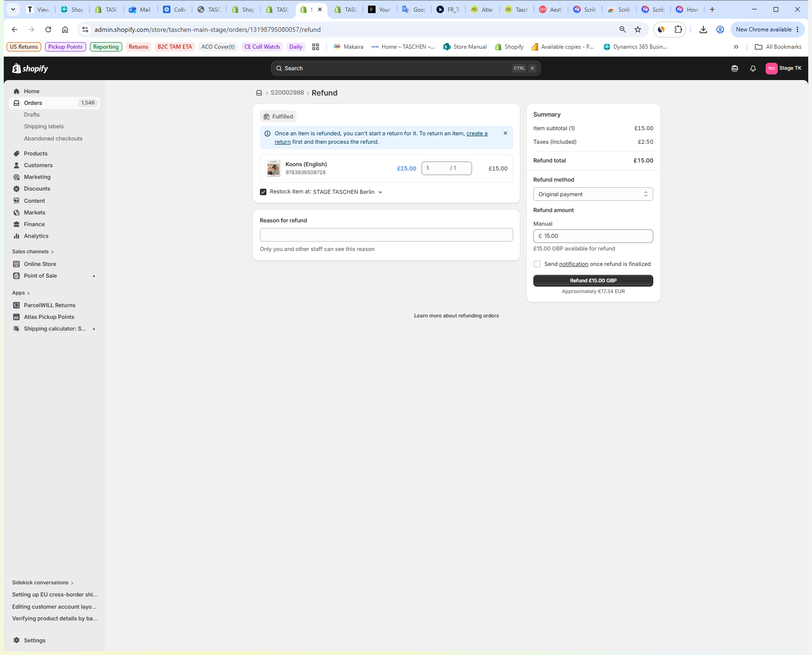Viewport: 812px width, 655px height.
Task: Open Abandoned checkouts page
Action: click(53, 139)
